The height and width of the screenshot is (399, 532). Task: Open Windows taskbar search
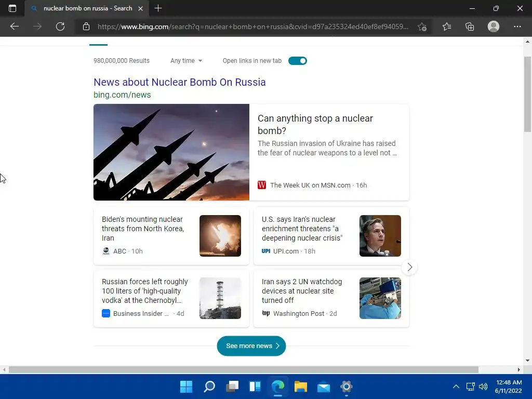click(209, 387)
